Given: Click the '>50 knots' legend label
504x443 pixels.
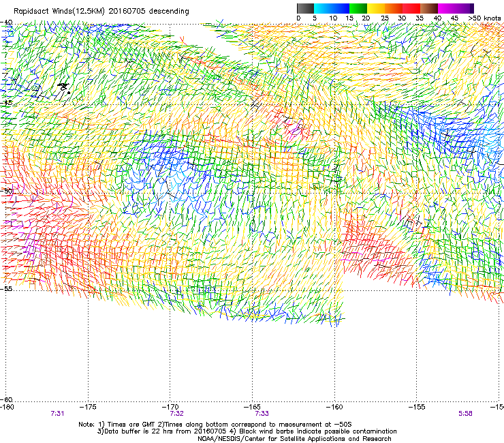Looking at the screenshot, I should (484, 18).
